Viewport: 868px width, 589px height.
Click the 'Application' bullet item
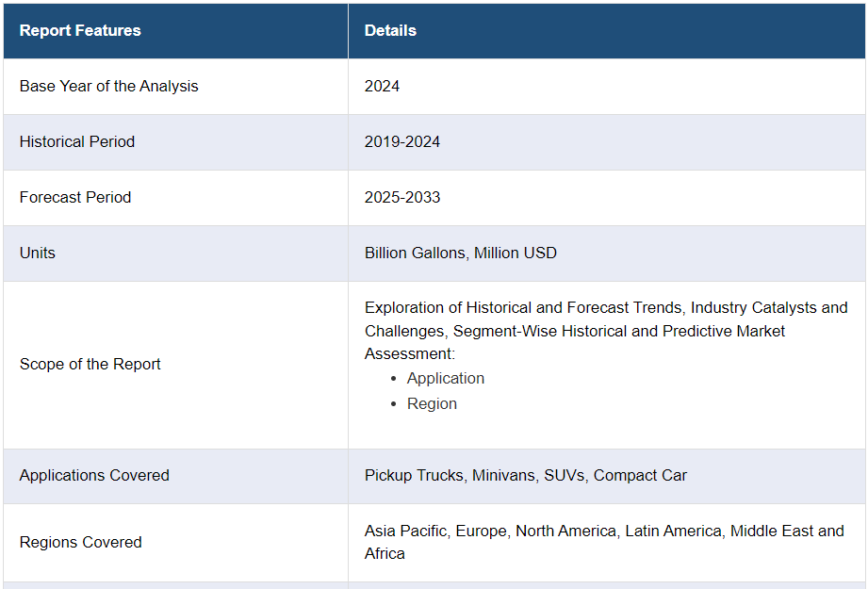click(446, 378)
